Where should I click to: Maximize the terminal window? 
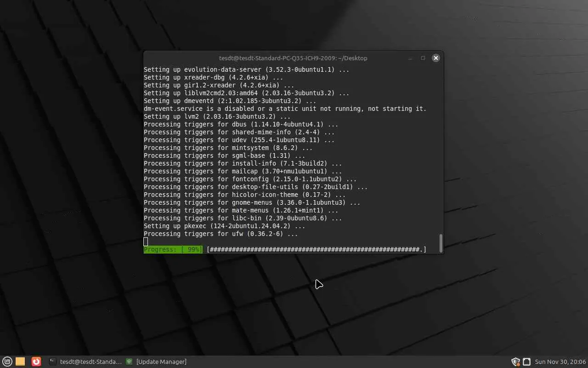pos(423,58)
